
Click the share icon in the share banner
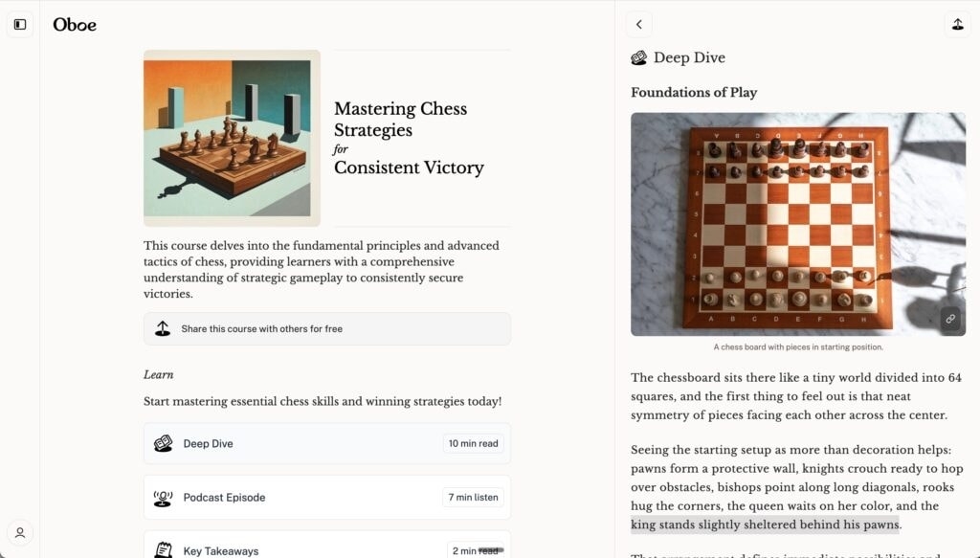click(x=163, y=328)
